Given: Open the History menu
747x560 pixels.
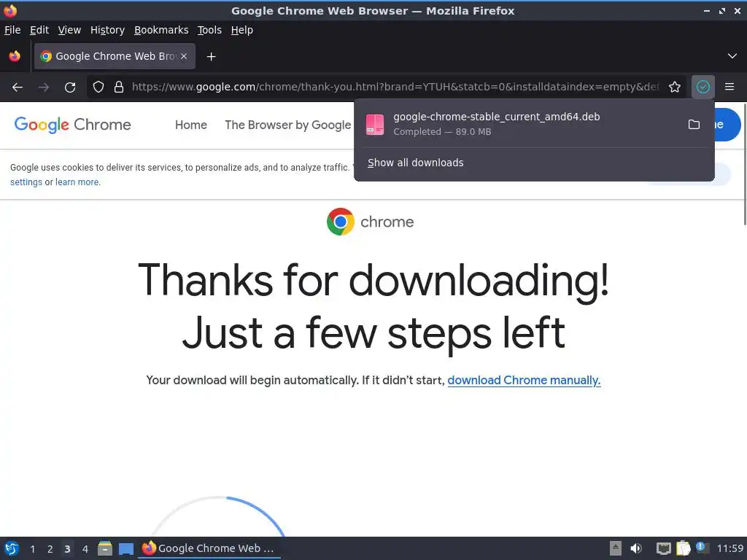Looking at the screenshot, I should (x=107, y=30).
